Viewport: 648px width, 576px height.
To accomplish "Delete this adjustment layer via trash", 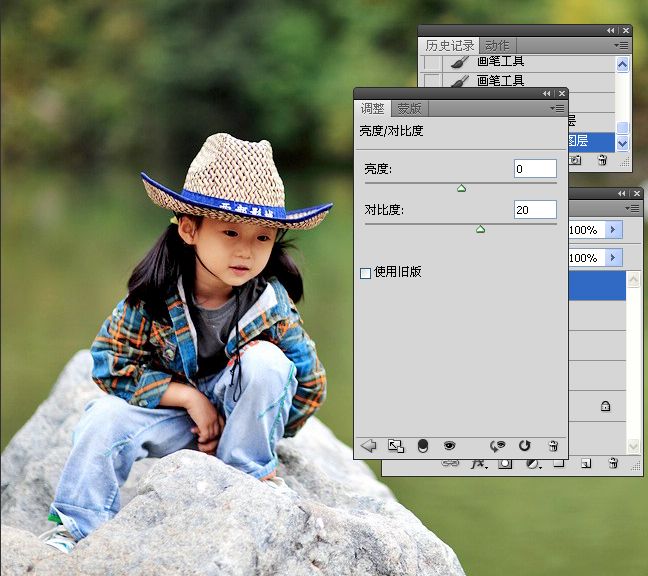I will 553,445.
